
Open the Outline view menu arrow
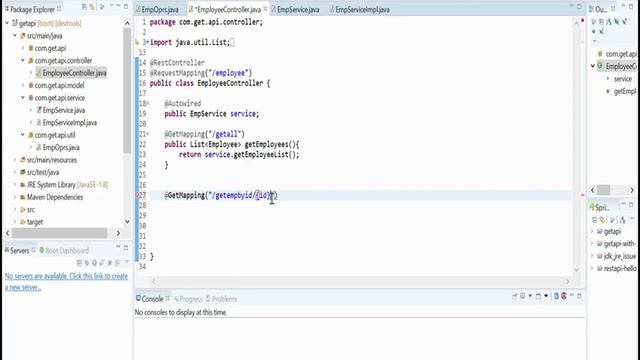[594, 41]
